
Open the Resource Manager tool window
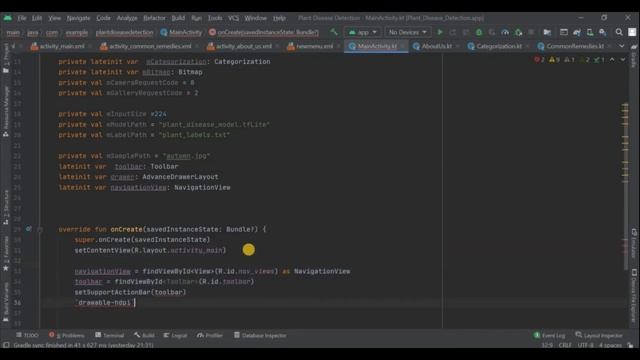[6, 111]
